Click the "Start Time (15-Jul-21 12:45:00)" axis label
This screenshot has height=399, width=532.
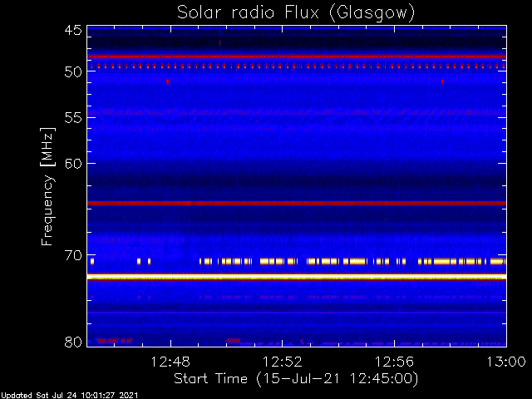coord(296,379)
